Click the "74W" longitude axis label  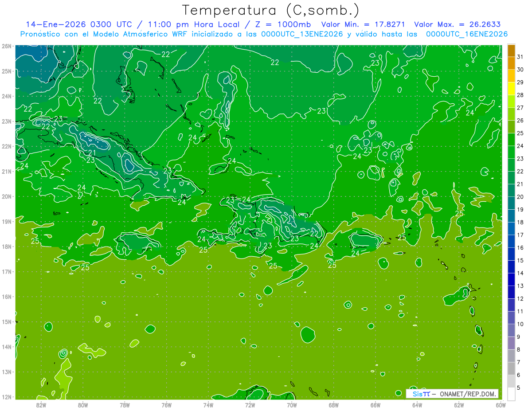tap(208, 405)
